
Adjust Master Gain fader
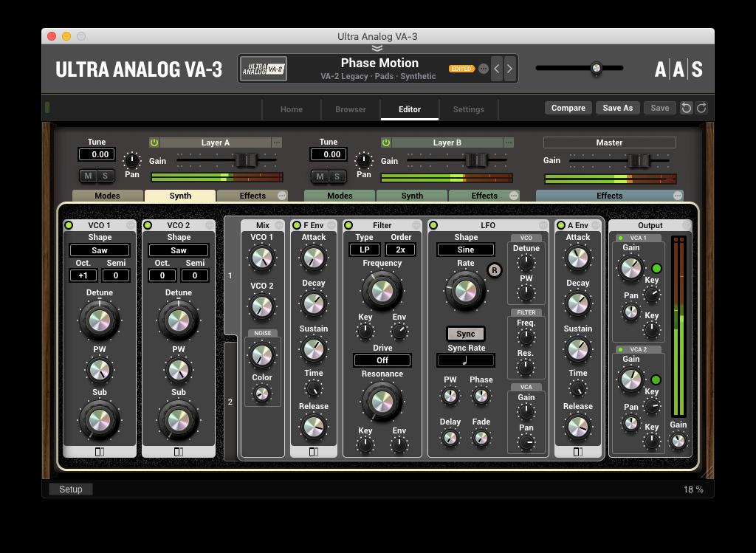click(639, 160)
